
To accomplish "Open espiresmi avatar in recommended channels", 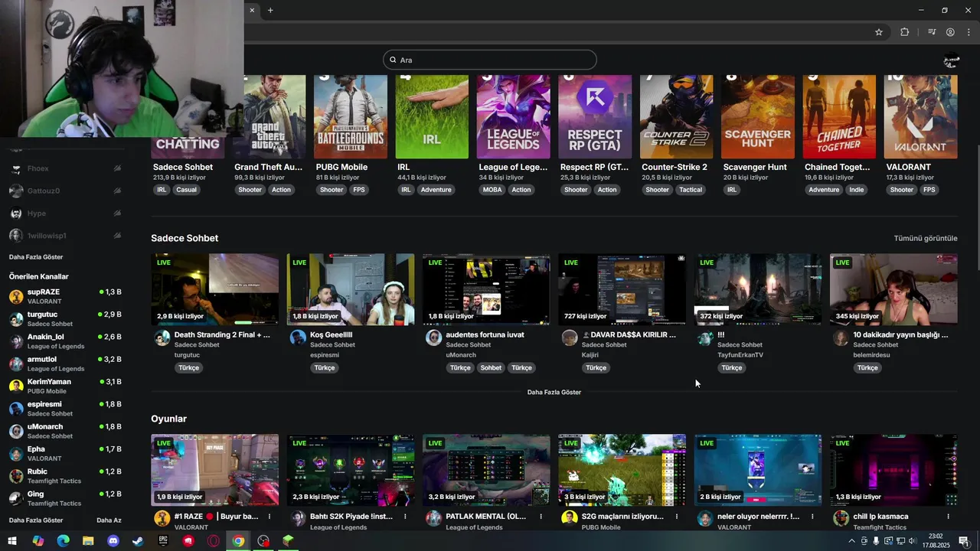I will pyautogui.click(x=15, y=409).
